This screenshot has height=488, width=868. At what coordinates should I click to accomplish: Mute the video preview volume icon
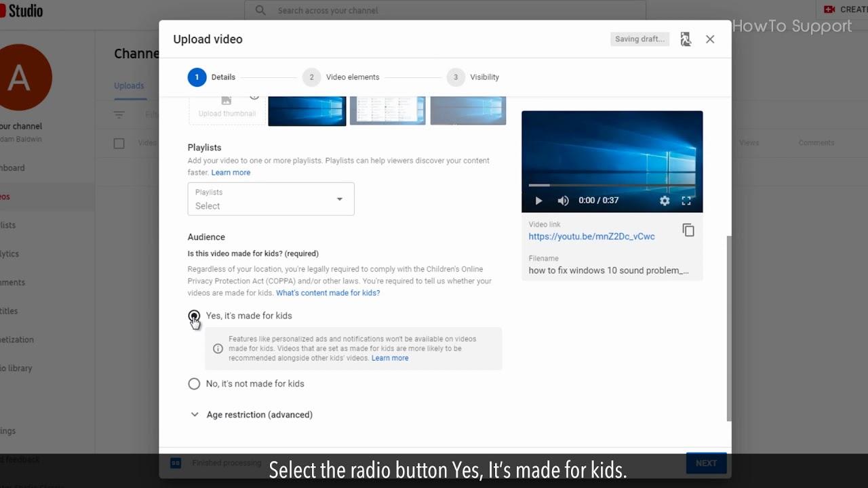coord(564,201)
